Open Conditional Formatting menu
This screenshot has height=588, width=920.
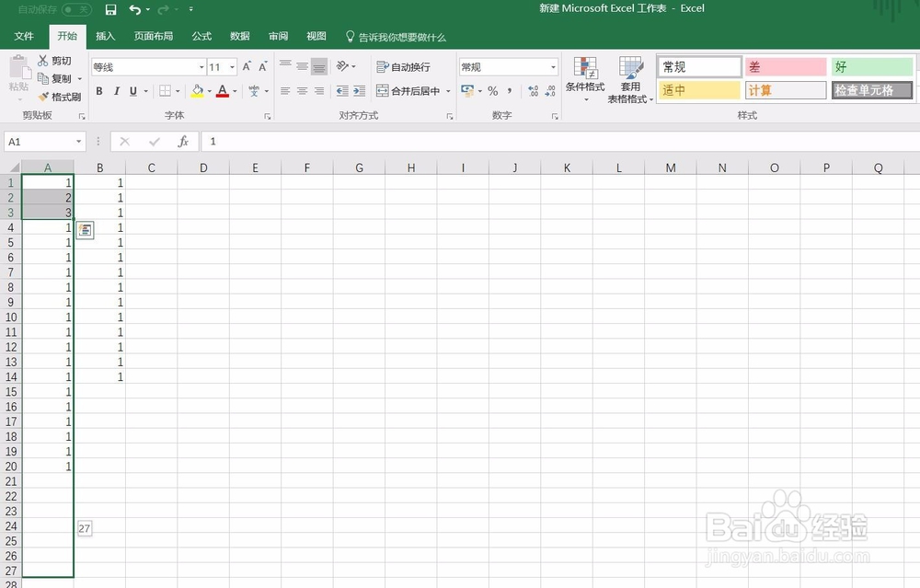coord(585,79)
